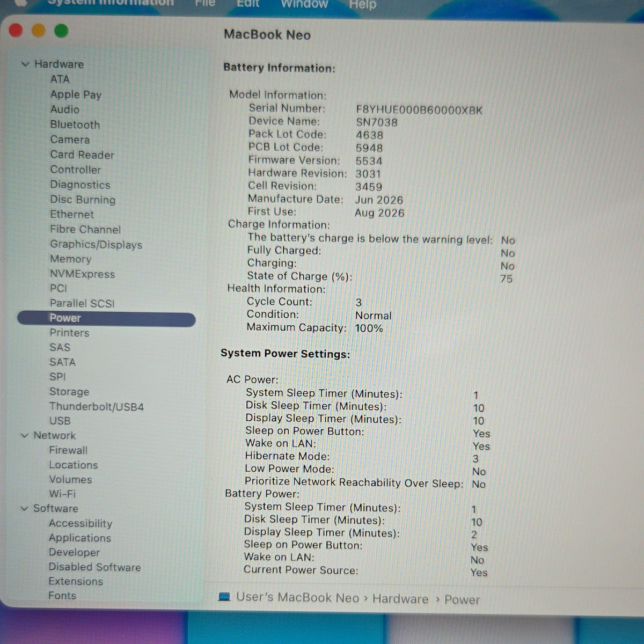
Task: Select Diagnostics in the sidebar
Action: 80,185
